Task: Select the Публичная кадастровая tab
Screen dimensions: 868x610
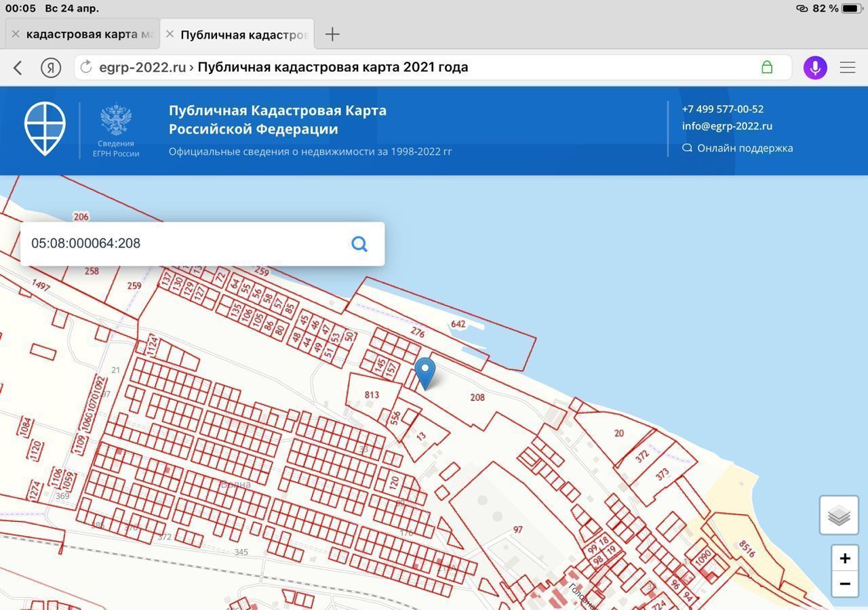Action: [x=237, y=34]
